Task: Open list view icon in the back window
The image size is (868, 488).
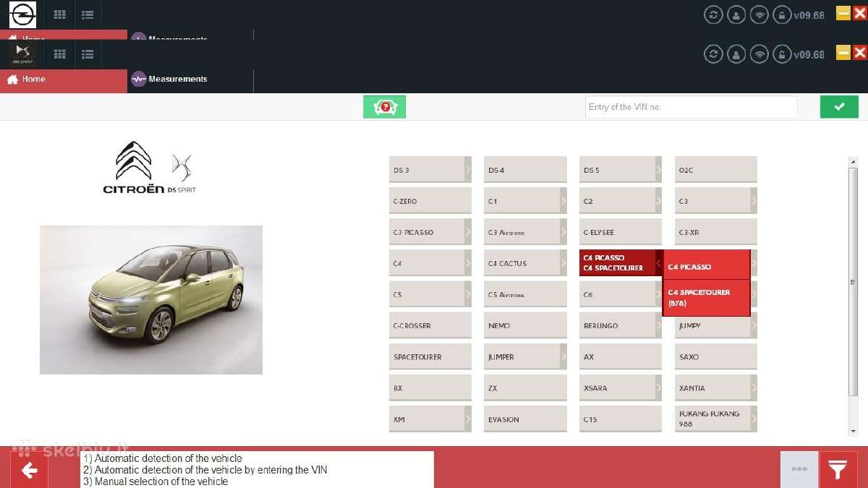Action: point(88,14)
